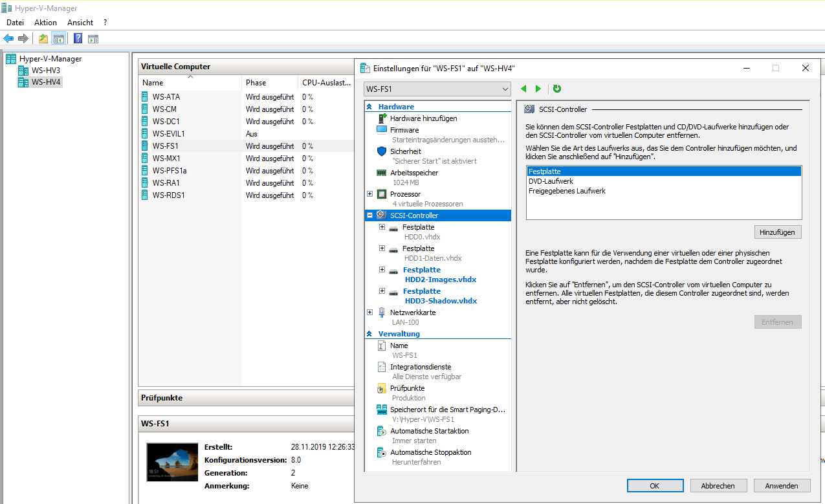The image size is (825, 504).
Task: Expand the Netzwerkkarte node
Action: click(369, 312)
